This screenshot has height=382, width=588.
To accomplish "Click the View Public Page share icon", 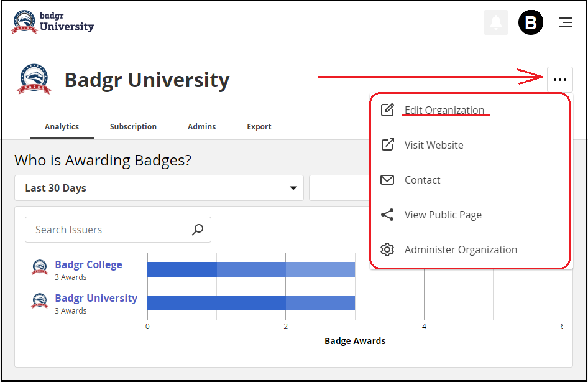I will 387,215.
